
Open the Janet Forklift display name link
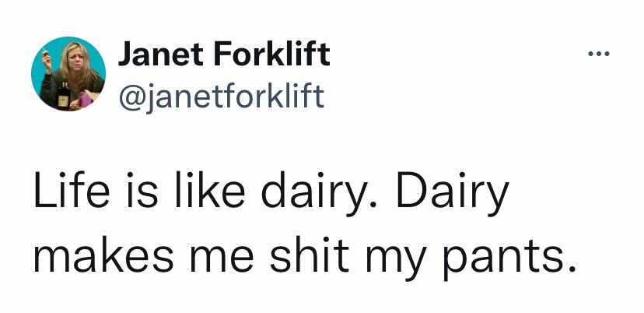[223, 55]
